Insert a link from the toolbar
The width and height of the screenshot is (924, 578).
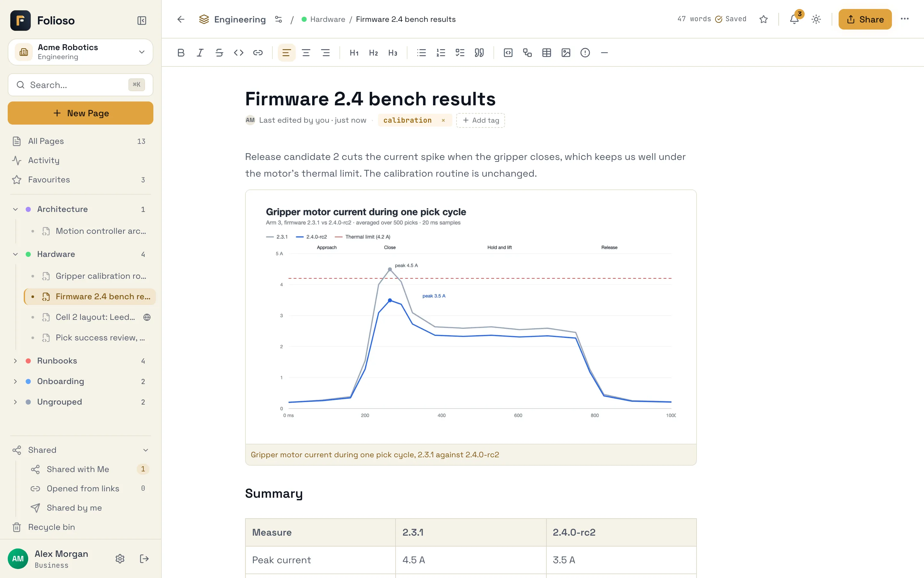pos(258,53)
